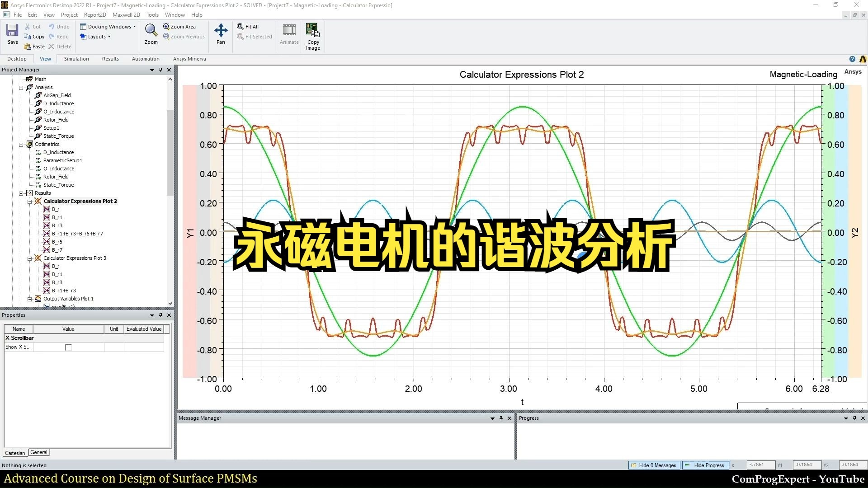Open the Maxwell 3D menu
868x488 pixels.
point(126,14)
